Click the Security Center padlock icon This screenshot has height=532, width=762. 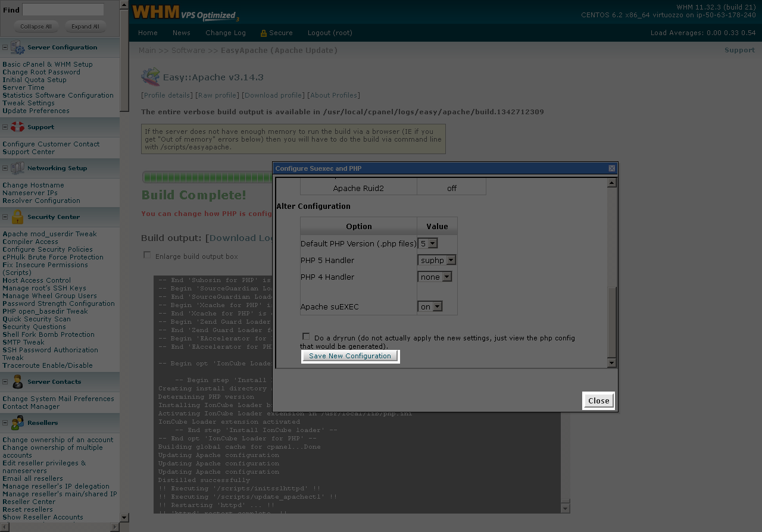tap(17, 217)
